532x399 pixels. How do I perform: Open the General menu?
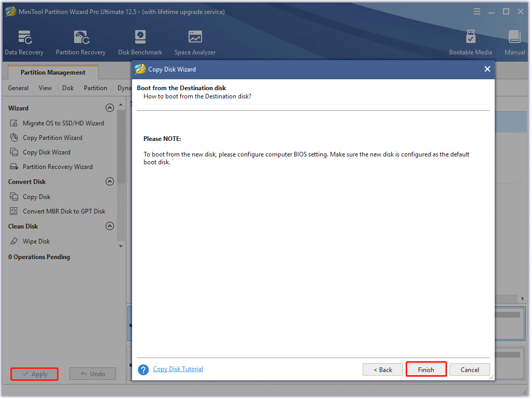click(x=18, y=88)
